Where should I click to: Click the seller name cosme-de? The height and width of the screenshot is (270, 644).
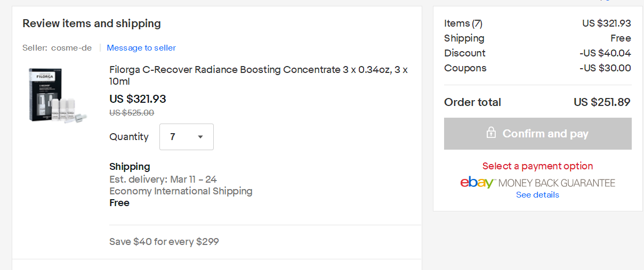click(x=71, y=48)
